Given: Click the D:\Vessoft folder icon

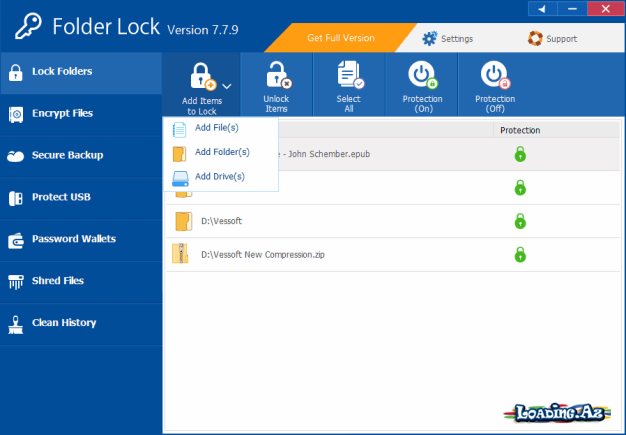Looking at the screenshot, I should pyautogui.click(x=183, y=221).
